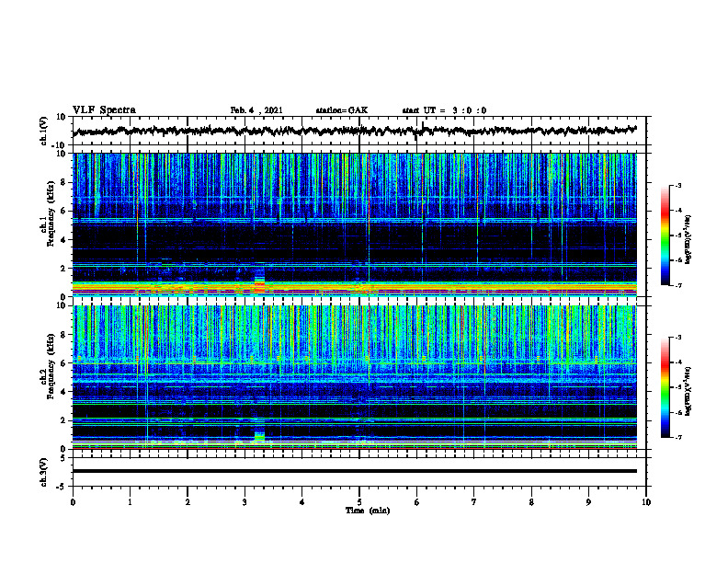Click the 'station=GAK' header label
Image resolution: width=728 pixels, height=563 pixels.
click(x=342, y=110)
